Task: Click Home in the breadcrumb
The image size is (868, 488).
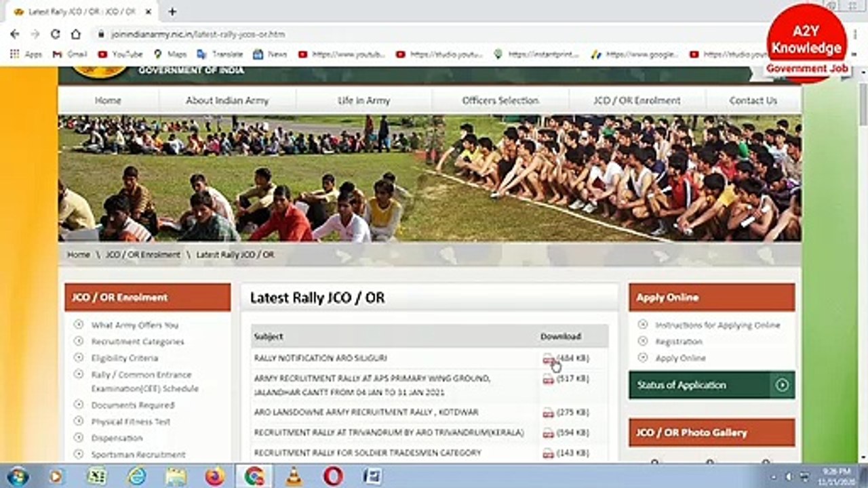Action: (x=79, y=255)
